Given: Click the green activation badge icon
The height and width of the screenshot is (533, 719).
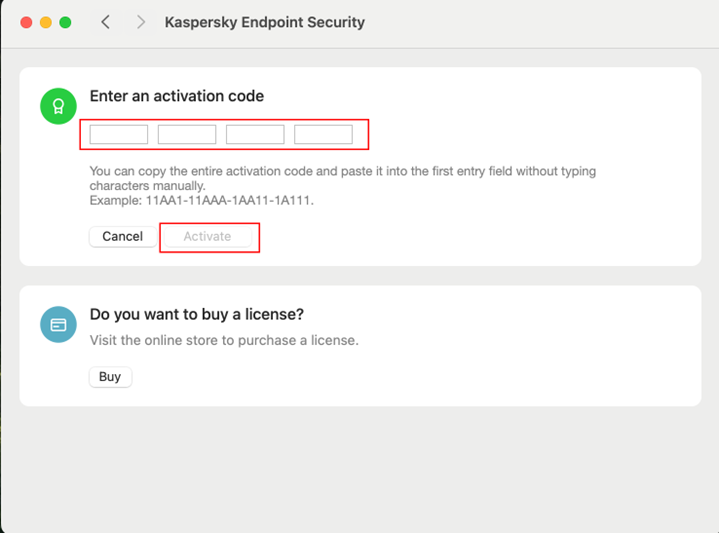Looking at the screenshot, I should coord(58,106).
